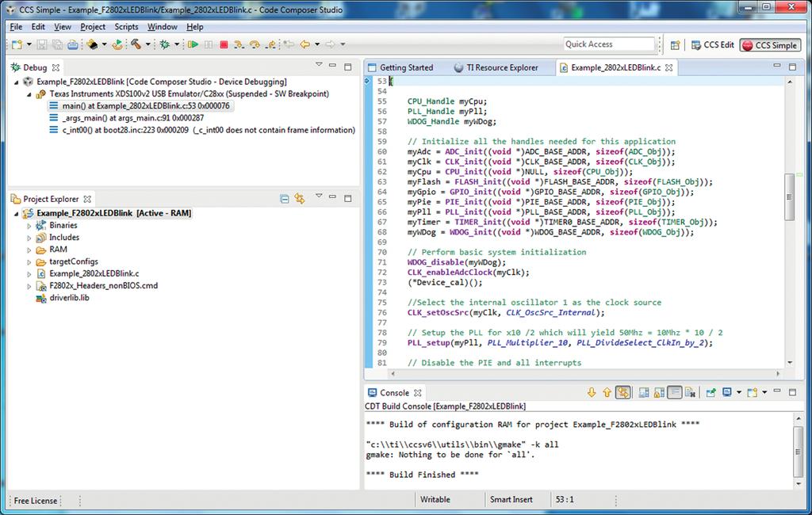Go to next error in Console
Screen dimensions: 812x515
[x=592, y=393]
